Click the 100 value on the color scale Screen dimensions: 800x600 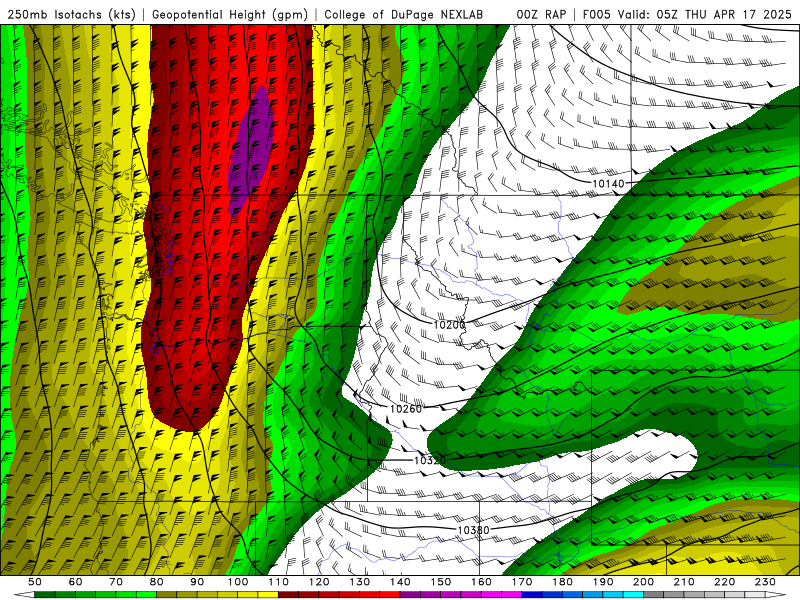point(238,582)
